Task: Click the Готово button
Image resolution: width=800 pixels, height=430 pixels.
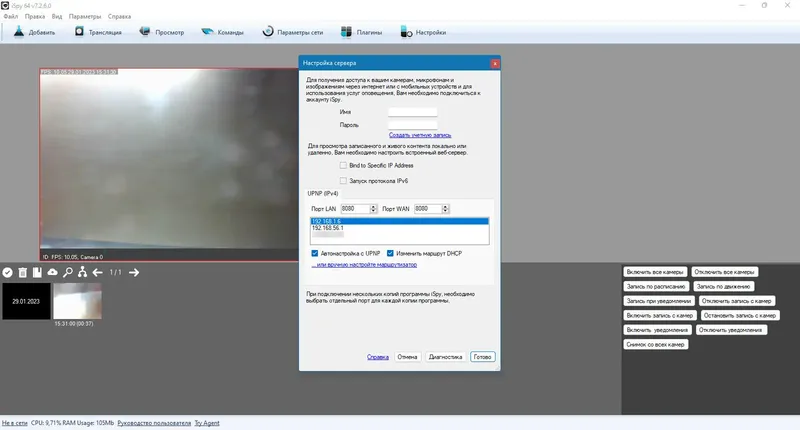Action: [483, 357]
